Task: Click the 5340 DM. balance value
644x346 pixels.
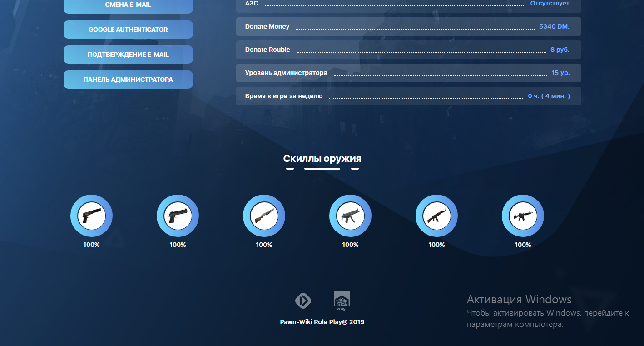Action: [x=554, y=27]
